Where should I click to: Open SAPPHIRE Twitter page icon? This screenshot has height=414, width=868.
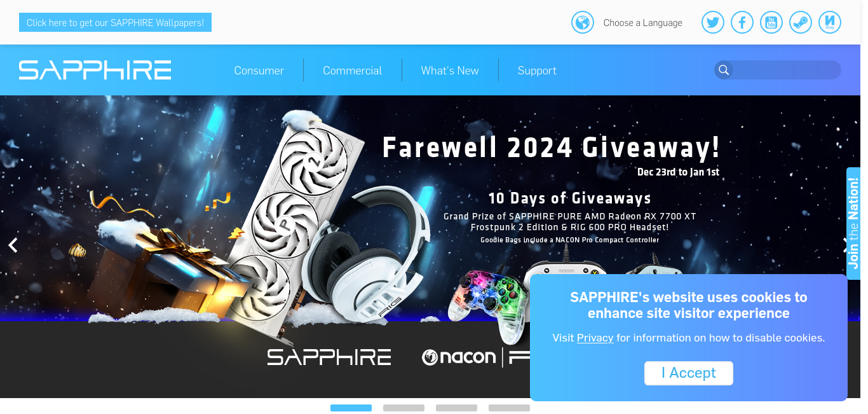pos(713,23)
